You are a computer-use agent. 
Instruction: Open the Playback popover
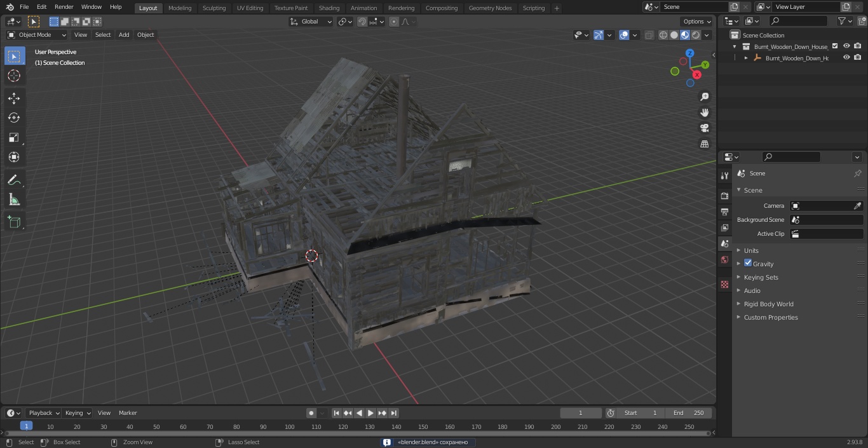[43, 413]
